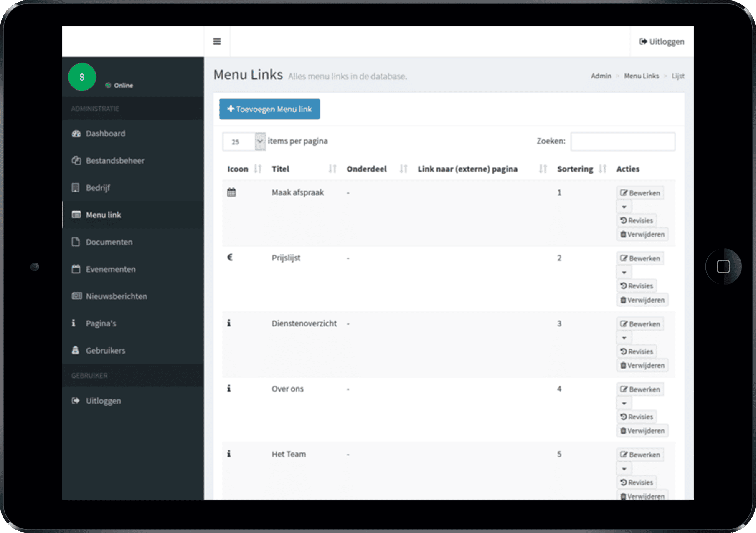Sort the table by Icoon column
This screenshot has width=756, height=533.
click(244, 169)
